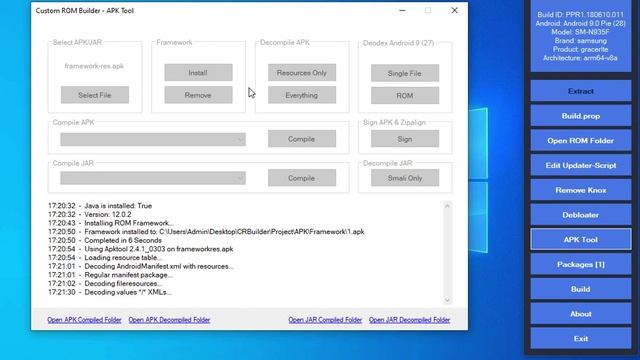Click Open ROM Folder in sidebar
The height and width of the screenshot is (360, 640).
580,140
